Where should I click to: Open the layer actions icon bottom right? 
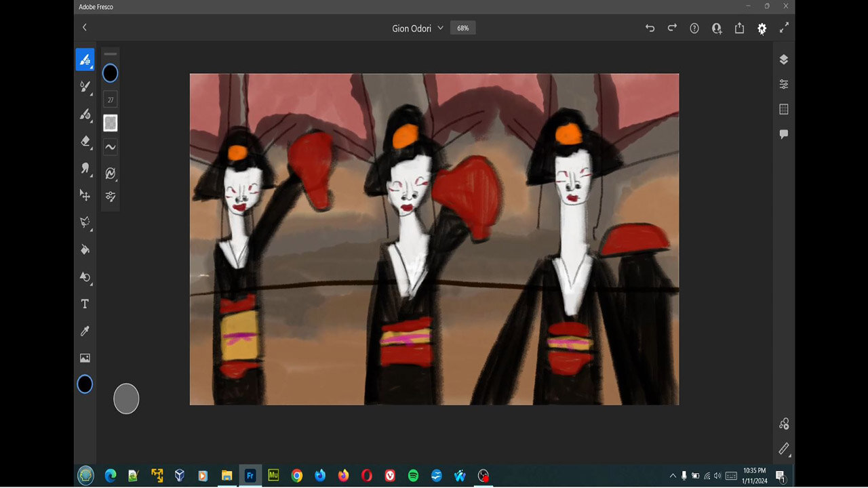[x=784, y=424]
